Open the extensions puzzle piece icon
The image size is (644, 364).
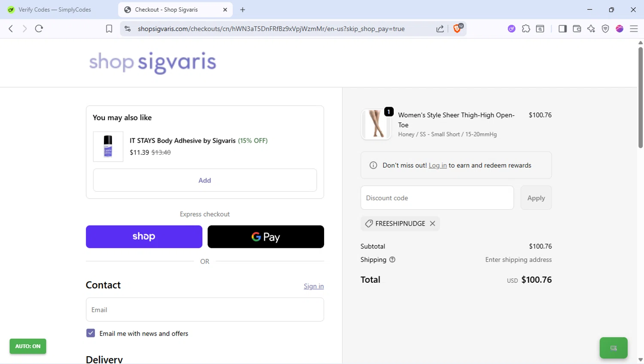click(x=526, y=29)
